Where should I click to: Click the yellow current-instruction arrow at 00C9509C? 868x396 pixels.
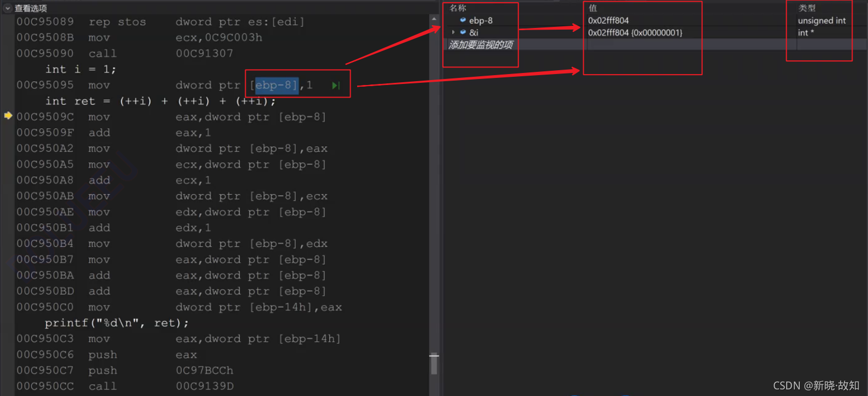pyautogui.click(x=8, y=116)
